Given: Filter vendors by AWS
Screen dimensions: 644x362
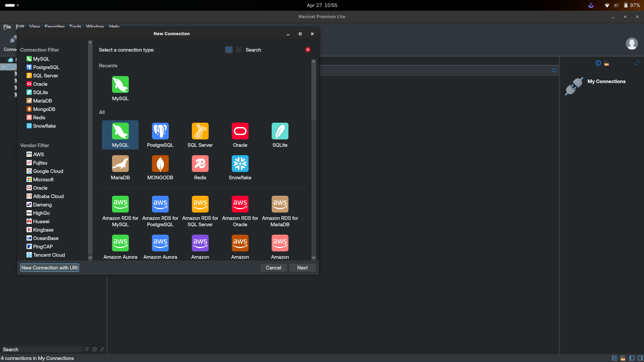Looking at the screenshot, I should coord(35,155).
